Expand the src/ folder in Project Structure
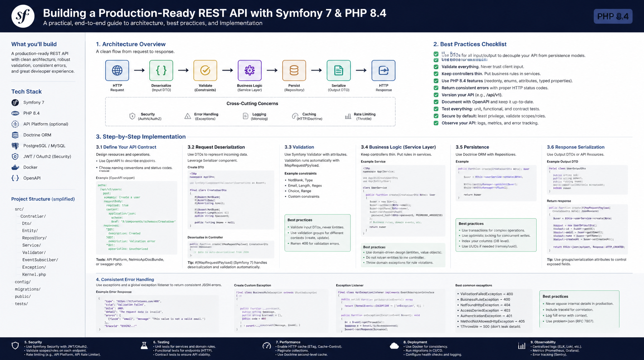This screenshot has width=644, height=360. coord(19,209)
